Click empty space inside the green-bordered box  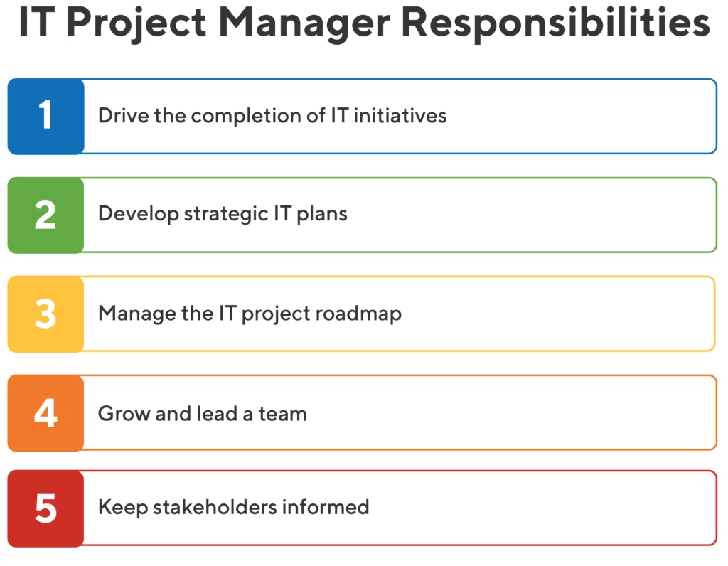pos(534,215)
